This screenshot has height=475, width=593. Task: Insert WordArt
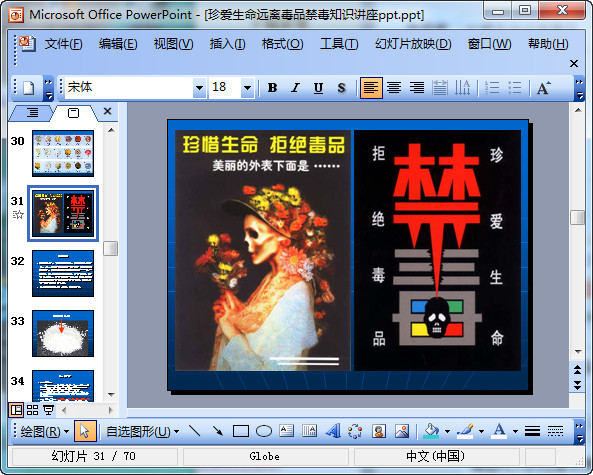[333, 431]
